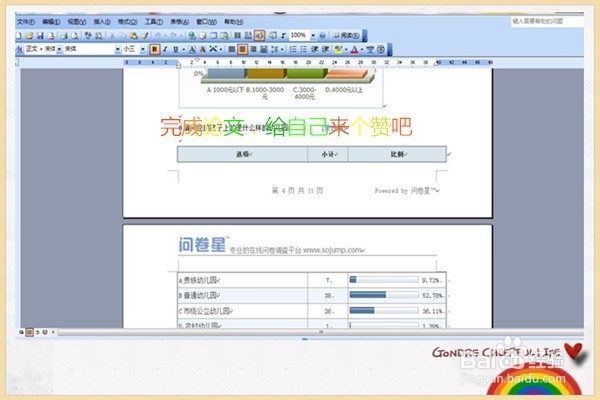Click the C 市级公立幼儿园 table row
This screenshot has width=600, height=400.
pyautogui.click(x=312, y=311)
